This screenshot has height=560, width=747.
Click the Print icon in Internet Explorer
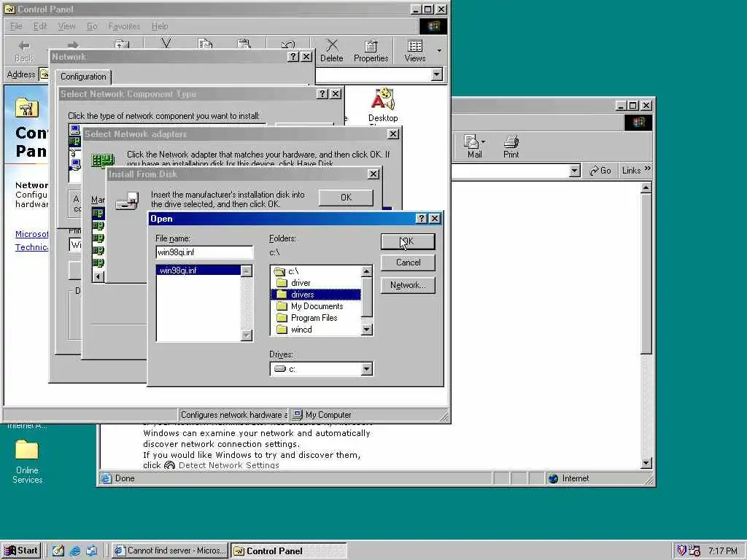click(x=511, y=146)
